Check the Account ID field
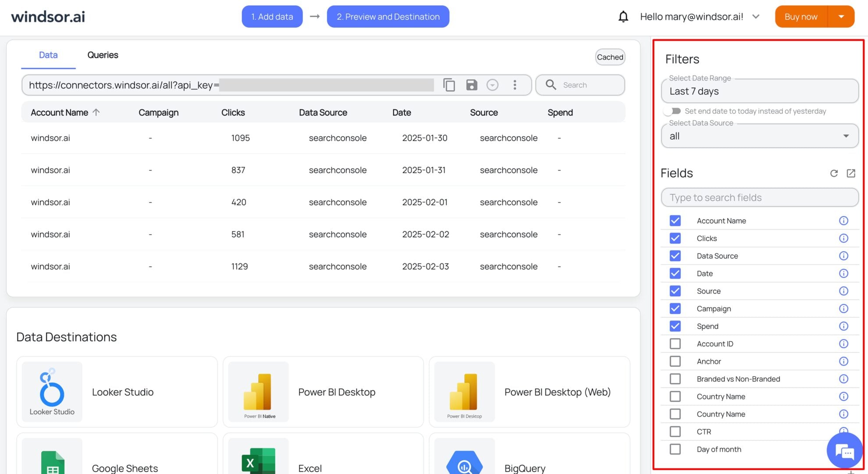 675,343
